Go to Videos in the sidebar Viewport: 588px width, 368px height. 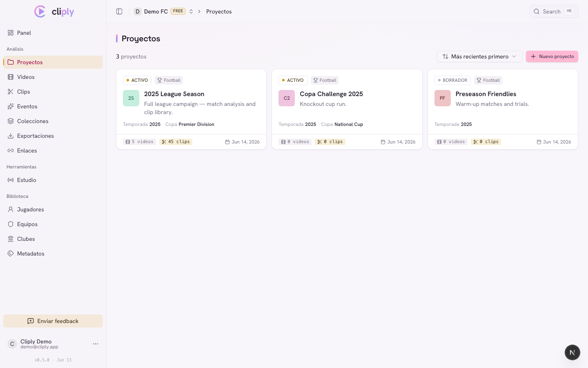coord(53,77)
